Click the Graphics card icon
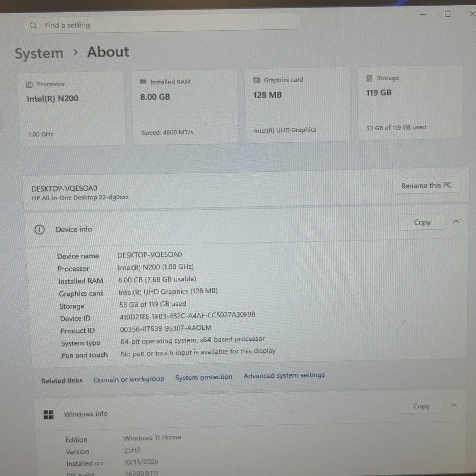Viewport: 476px width, 476px height. 257,80
